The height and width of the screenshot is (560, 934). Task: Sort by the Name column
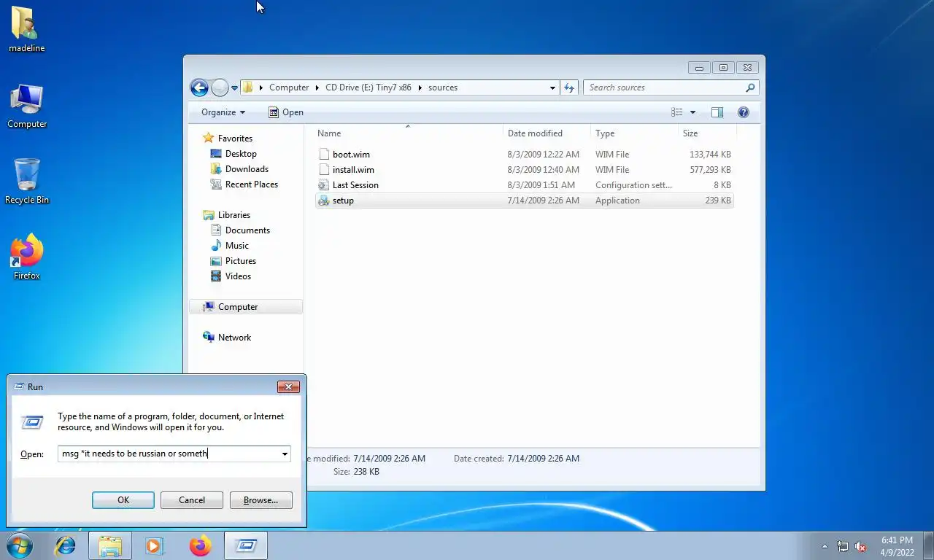[408, 133]
